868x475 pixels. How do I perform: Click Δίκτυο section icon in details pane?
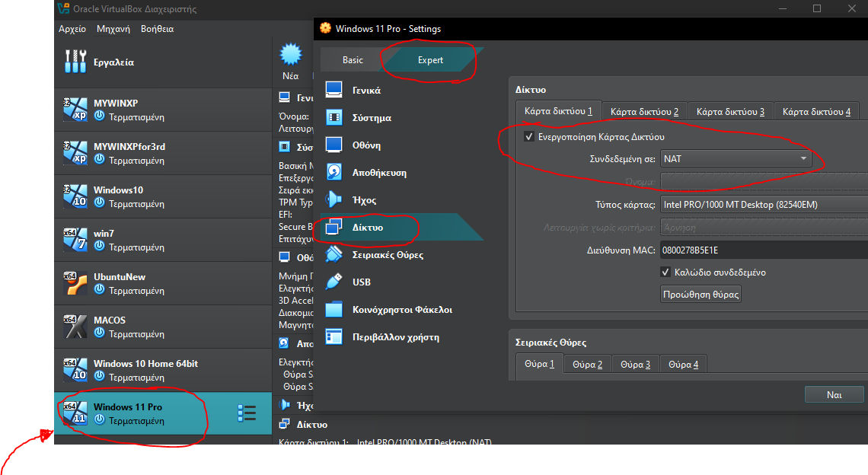[x=285, y=424]
